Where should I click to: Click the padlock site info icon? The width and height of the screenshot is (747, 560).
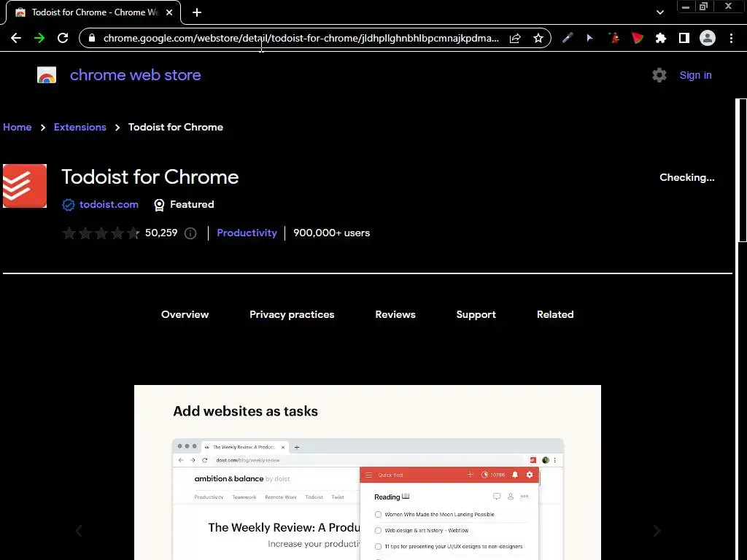point(92,38)
